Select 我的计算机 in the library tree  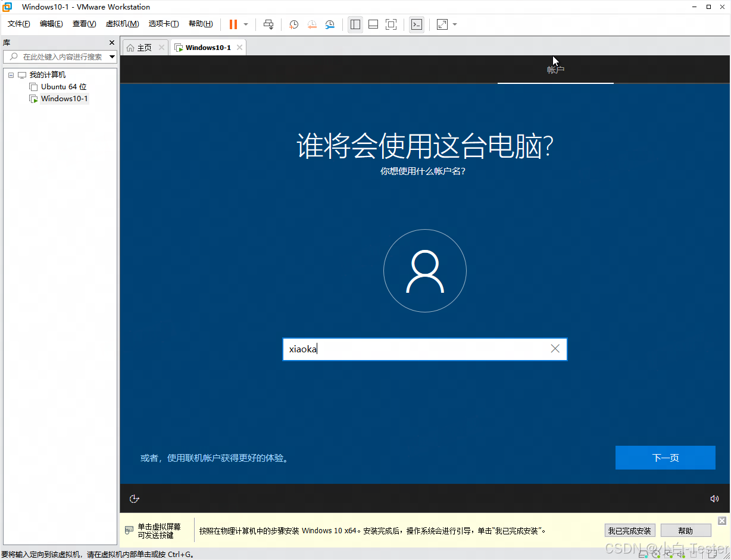[48, 75]
